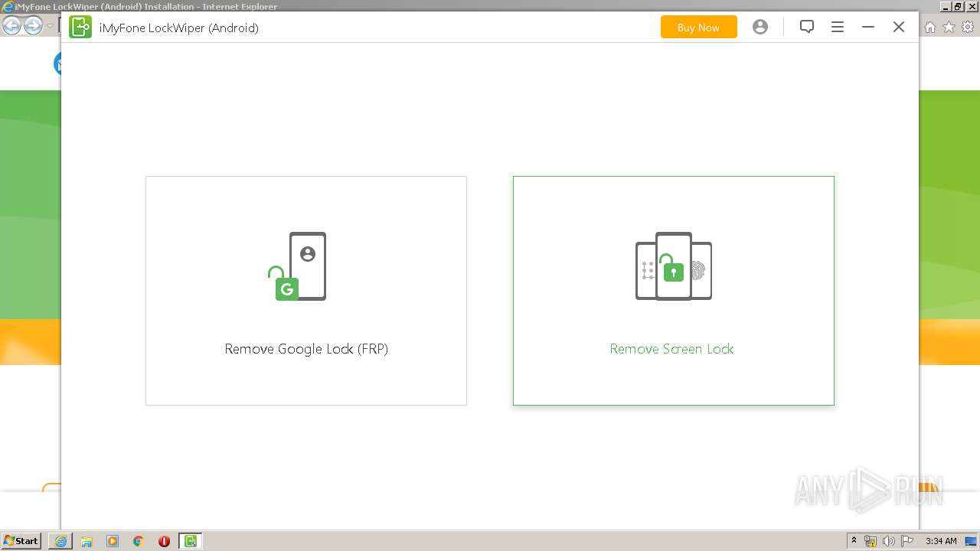
Task: Open the user account icon
Action: point(759,27)
